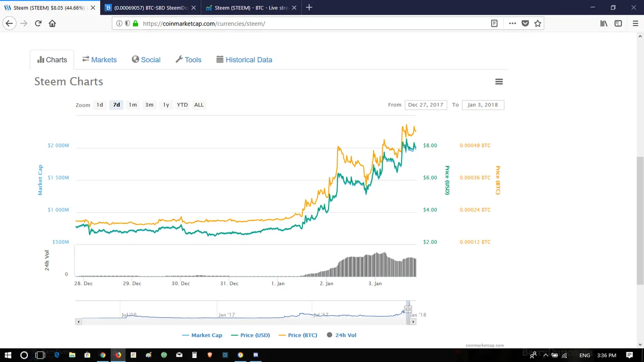
Task: Set chart zoom to 1y
Action: [x=166, y=105]
